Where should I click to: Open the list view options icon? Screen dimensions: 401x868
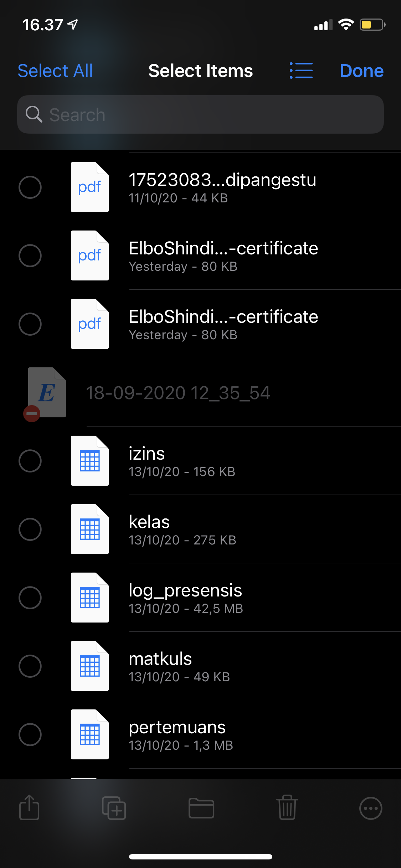[301, 71]
